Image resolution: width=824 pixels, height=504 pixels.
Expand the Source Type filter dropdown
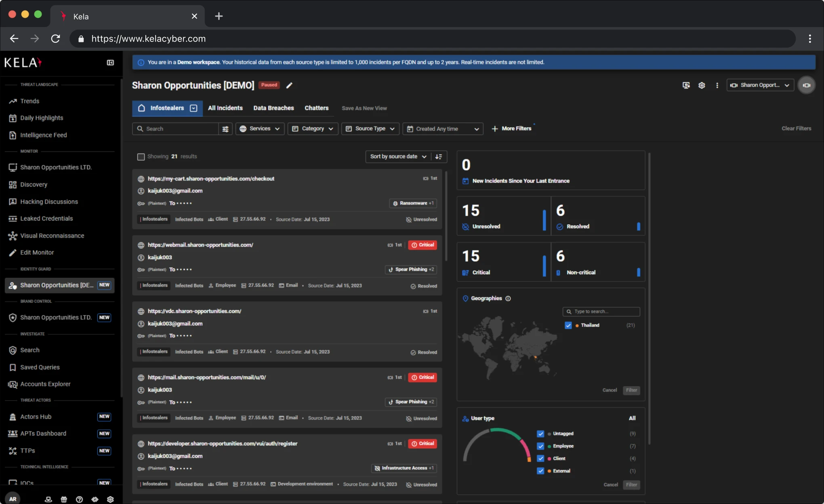coord(370,129)
